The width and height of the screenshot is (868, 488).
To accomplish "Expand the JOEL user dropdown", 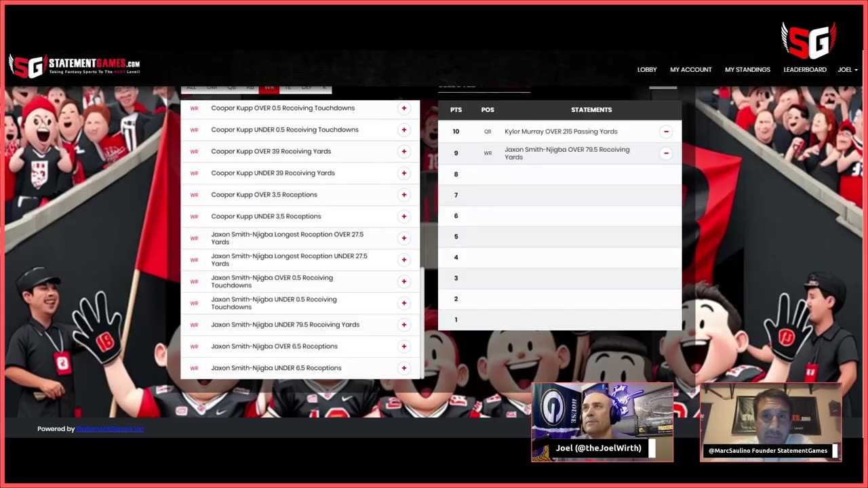I will point(848,70).
